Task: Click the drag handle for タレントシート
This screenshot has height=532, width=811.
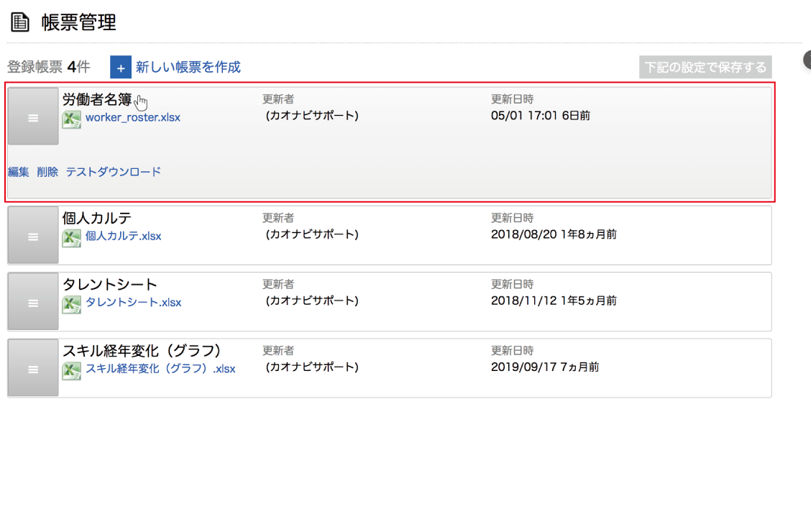Action: pyautogui.click(x=33, y=302)
